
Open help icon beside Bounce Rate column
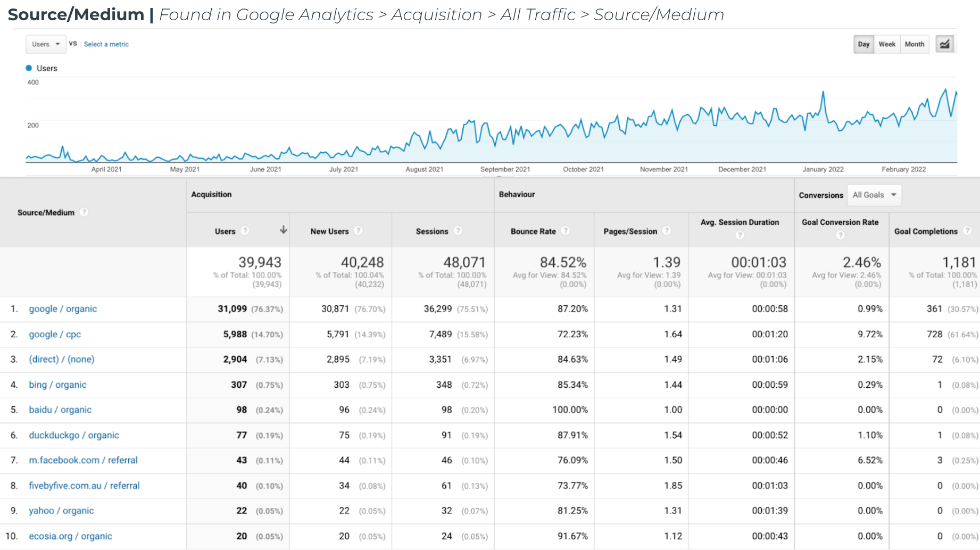(x=565, y=231)
